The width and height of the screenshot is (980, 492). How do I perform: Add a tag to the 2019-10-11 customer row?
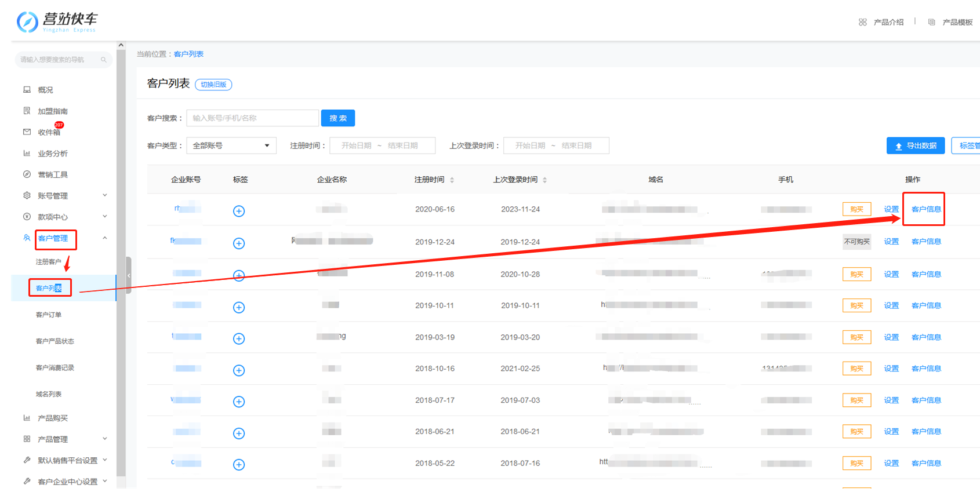239,307
